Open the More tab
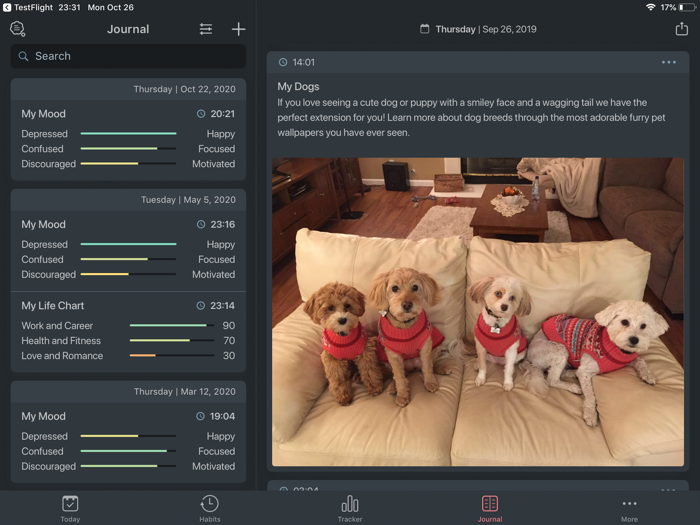Viewport: 700px width, 525px height. [629, 508]
